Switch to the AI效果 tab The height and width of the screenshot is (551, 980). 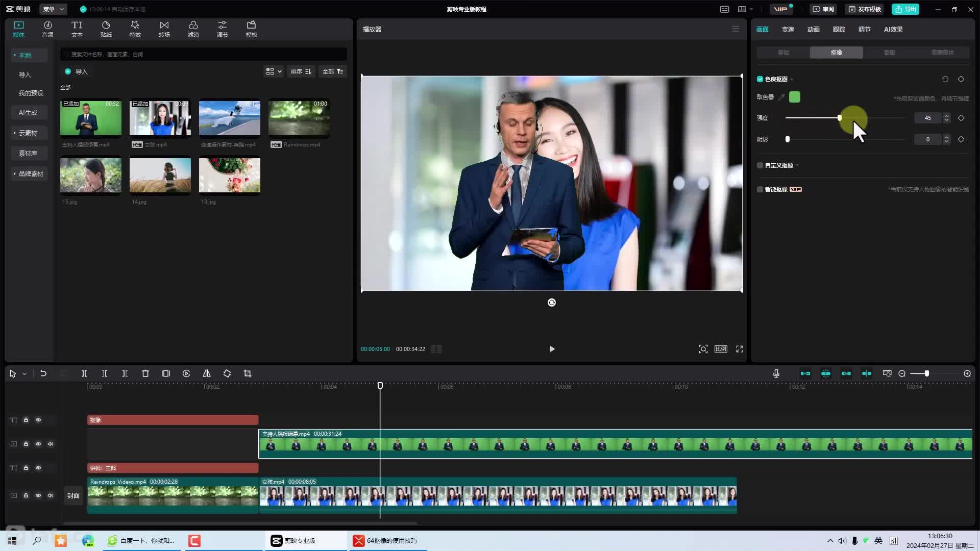[x=893, y=29]
